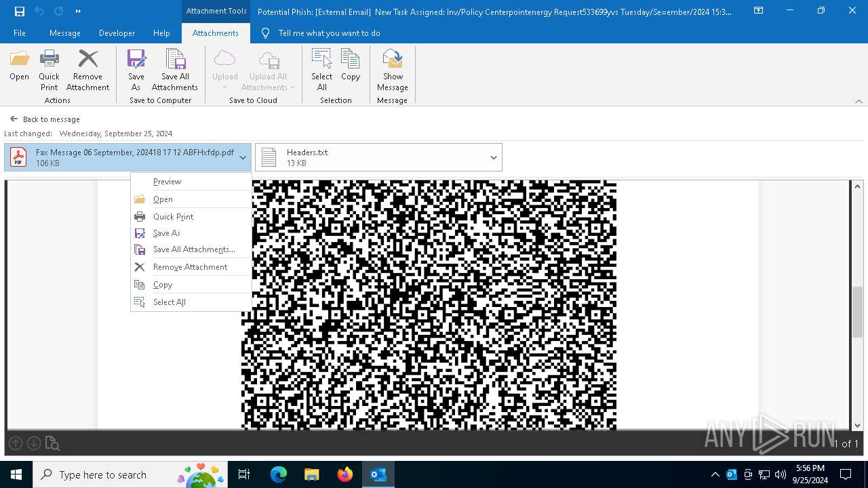Screen dimensions: 868x488
Task: Open the File tab
Action: [x=20, y=33]
